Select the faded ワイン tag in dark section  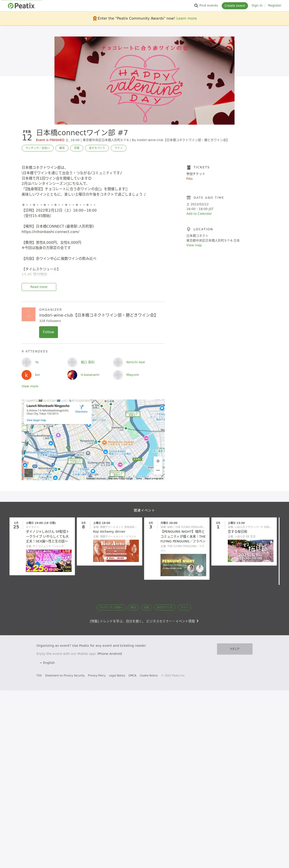[x=184, y=607]
